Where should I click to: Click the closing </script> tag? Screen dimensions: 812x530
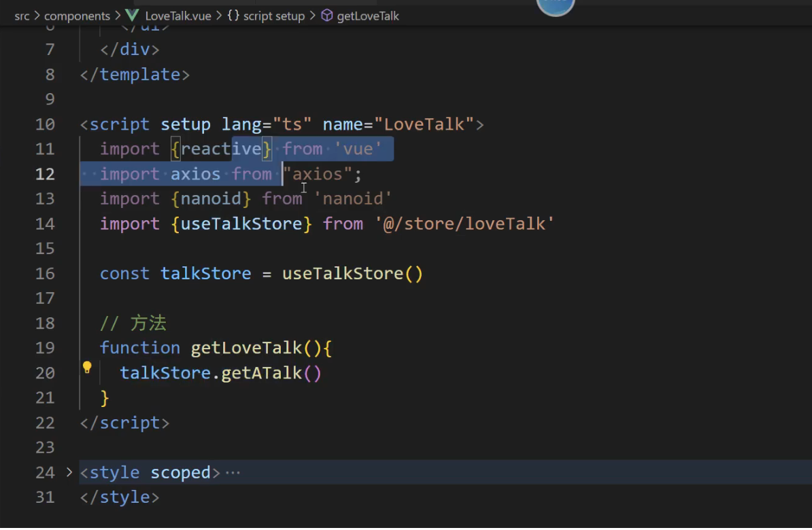click(125, 423)
